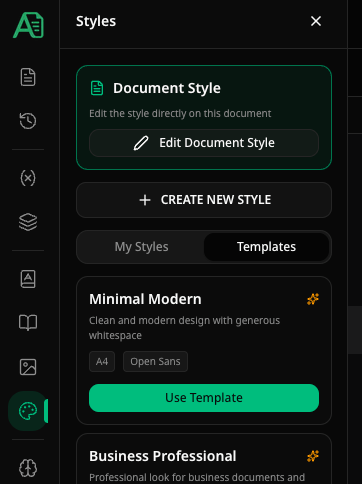
Task: Close the Styles panel
Action: tap(316, 21)
